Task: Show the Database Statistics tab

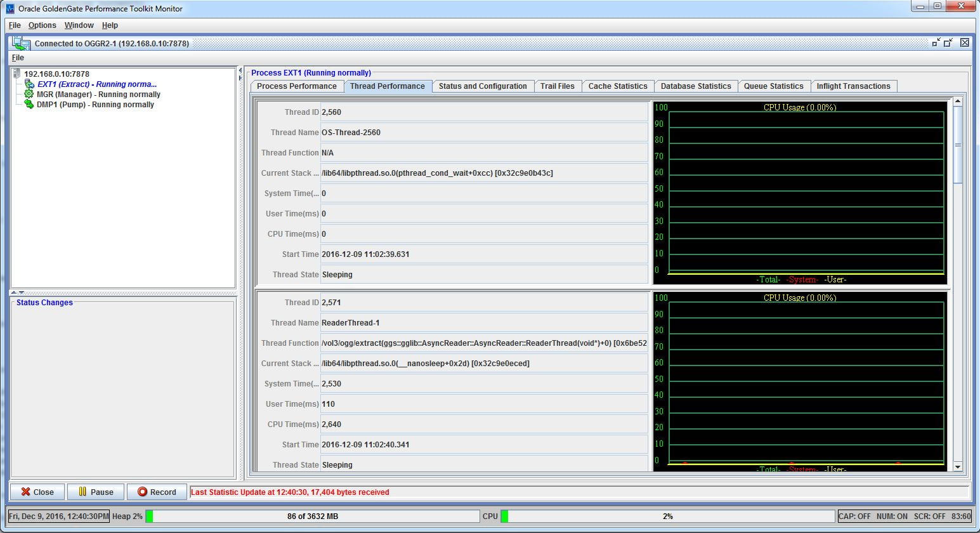Action: pyautogui.click(x=696, y=86)
